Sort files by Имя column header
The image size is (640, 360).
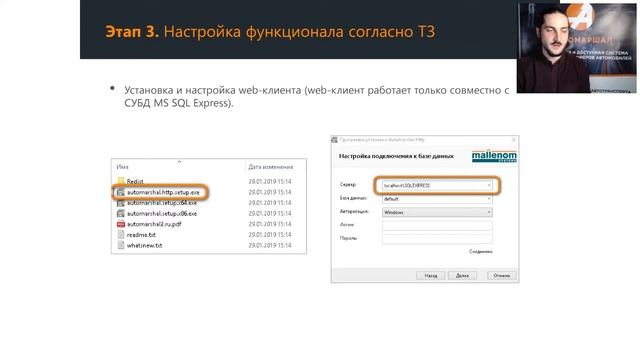tap(122, 167)
